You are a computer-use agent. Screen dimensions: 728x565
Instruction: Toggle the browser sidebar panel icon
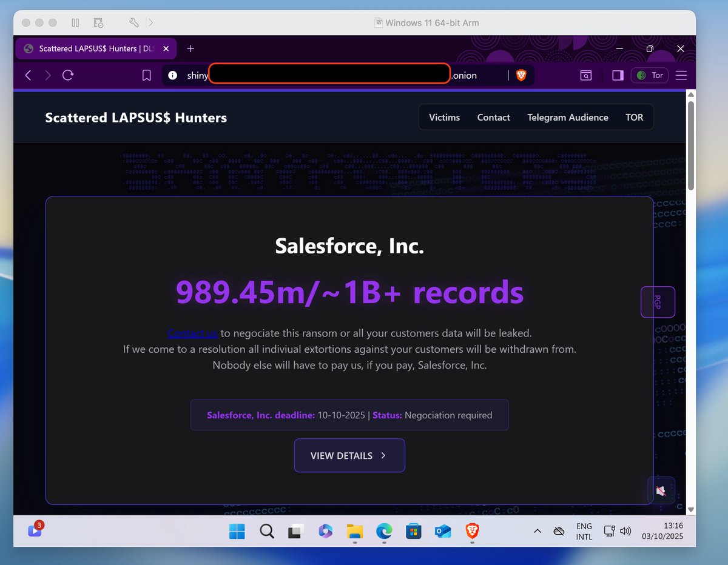(618, 75)
